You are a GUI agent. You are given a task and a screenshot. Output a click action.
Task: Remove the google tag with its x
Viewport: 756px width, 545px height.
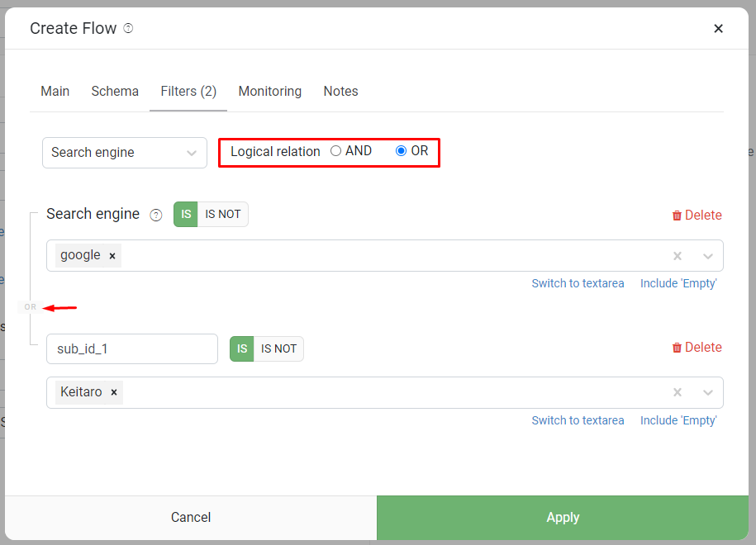(112, 256)
